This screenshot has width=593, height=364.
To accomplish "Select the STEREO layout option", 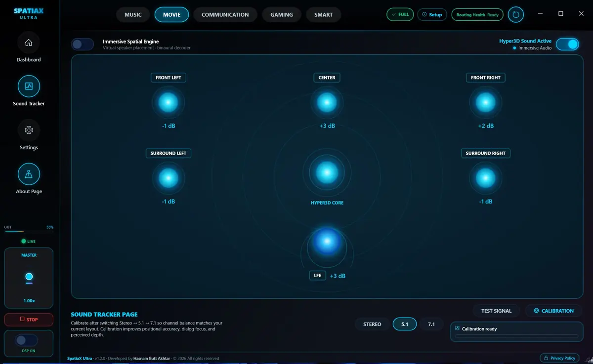I will (x=372, y=324).
